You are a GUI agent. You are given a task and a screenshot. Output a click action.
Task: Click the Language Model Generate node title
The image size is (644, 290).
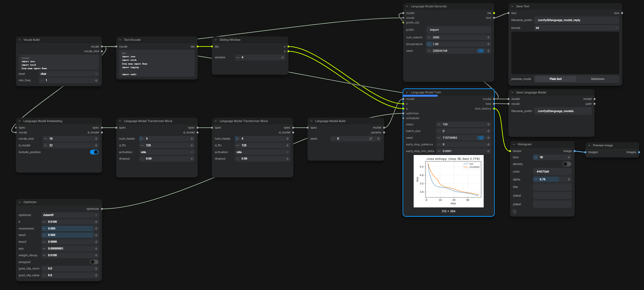(x=429, y=6)
